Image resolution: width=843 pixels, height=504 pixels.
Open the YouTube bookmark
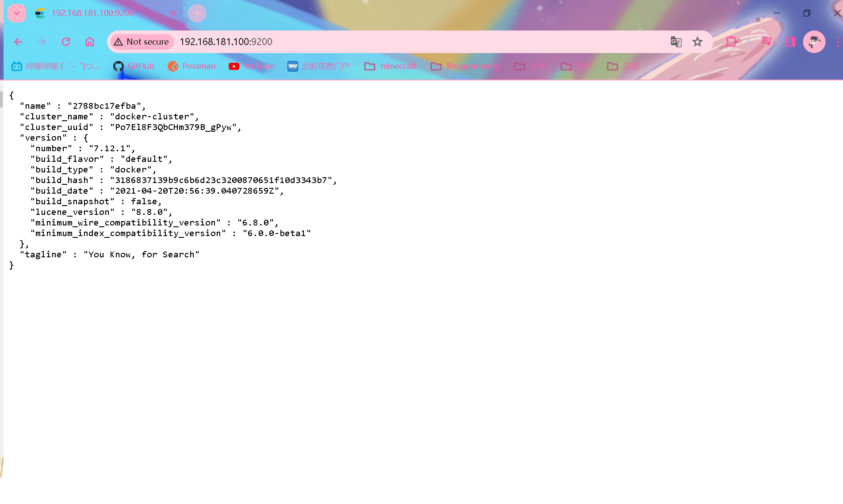click(251, 66)
